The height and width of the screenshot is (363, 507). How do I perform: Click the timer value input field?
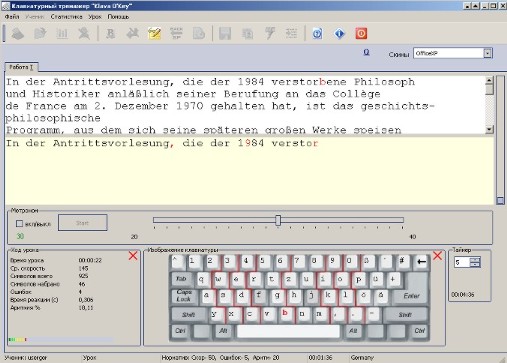pos(462,262)
